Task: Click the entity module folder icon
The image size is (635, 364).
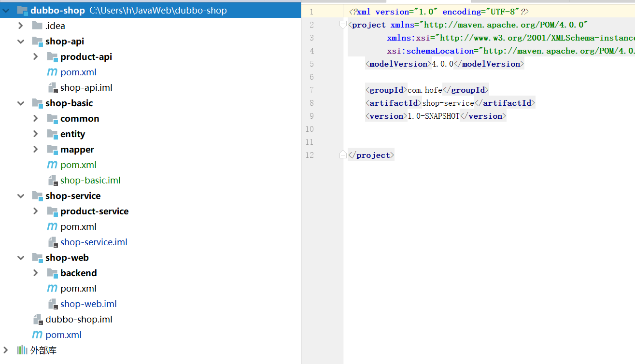Action: tap(52, 134)
